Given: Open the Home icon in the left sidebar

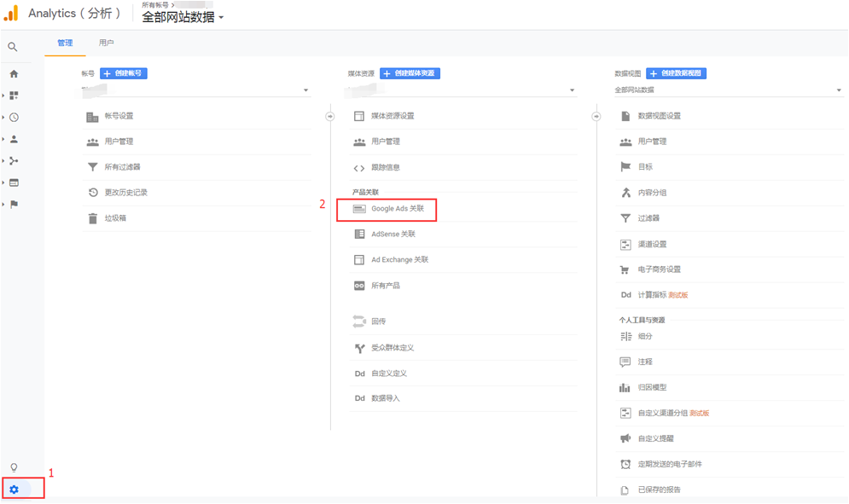Looking at the screenshot, I should [x=14, y=73].
